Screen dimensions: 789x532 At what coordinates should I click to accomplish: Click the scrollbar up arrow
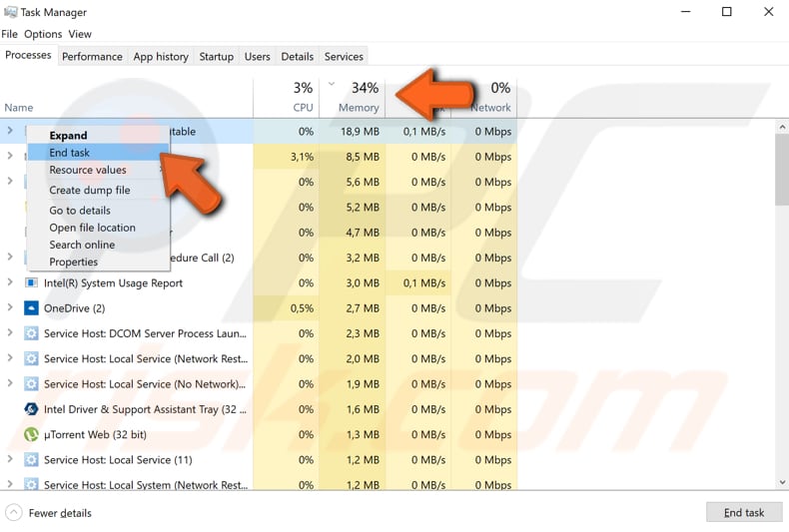coord(782,127)
